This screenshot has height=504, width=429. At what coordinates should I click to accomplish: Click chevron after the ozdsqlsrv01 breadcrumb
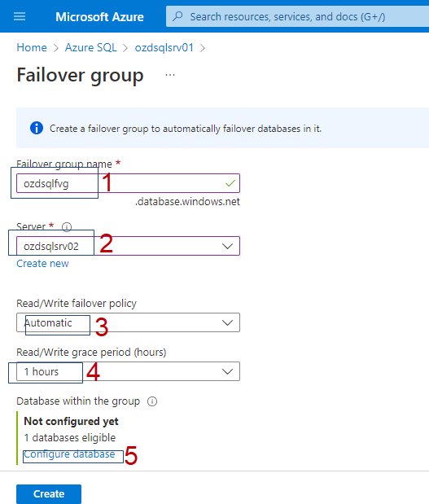[203, 48]
